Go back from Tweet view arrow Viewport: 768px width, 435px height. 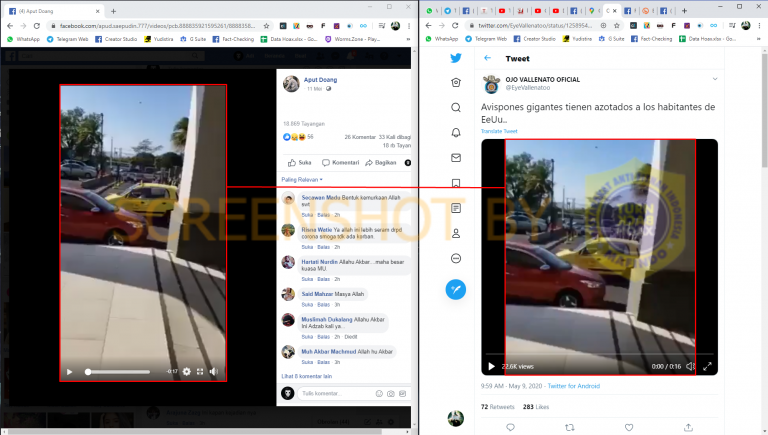point(487,58)
